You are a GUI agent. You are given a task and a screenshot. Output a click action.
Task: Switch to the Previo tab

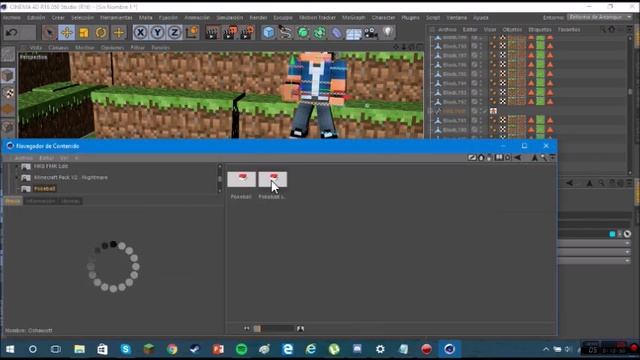[x=13, y=201]
